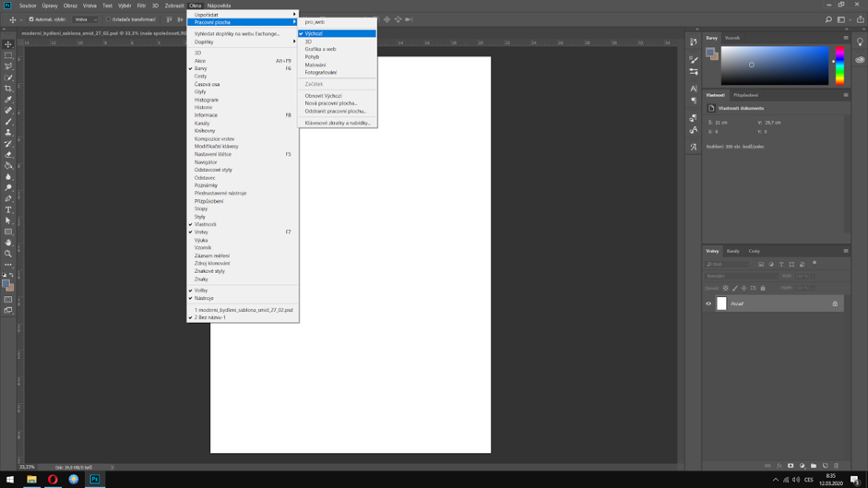
Task: Select the Dodge tool
Action: (8, 188)
